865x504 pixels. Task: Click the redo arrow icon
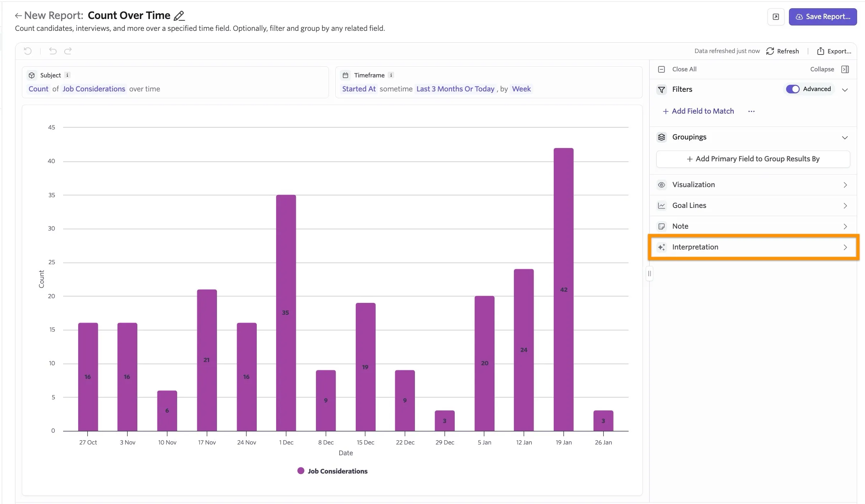pyautogui.click(x=68, y=51)
